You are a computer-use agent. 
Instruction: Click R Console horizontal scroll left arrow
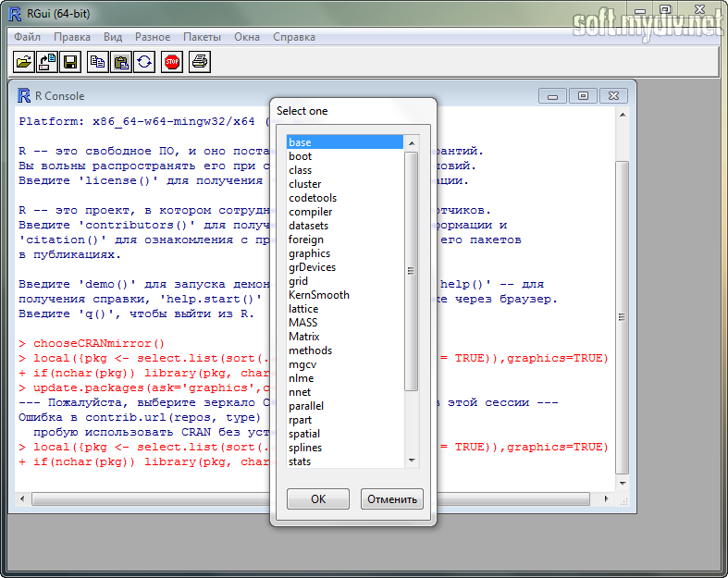(22, 498)
